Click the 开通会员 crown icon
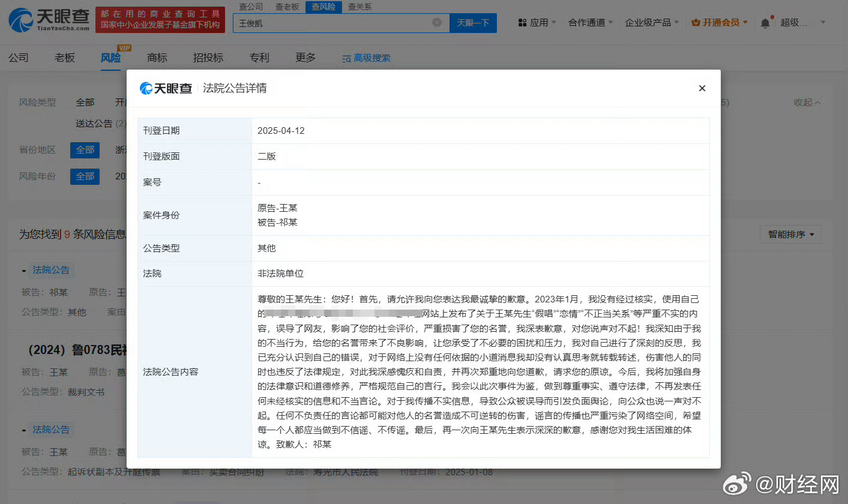The width and height of the screenshot is (848, 504). click(x=696, y=23)
